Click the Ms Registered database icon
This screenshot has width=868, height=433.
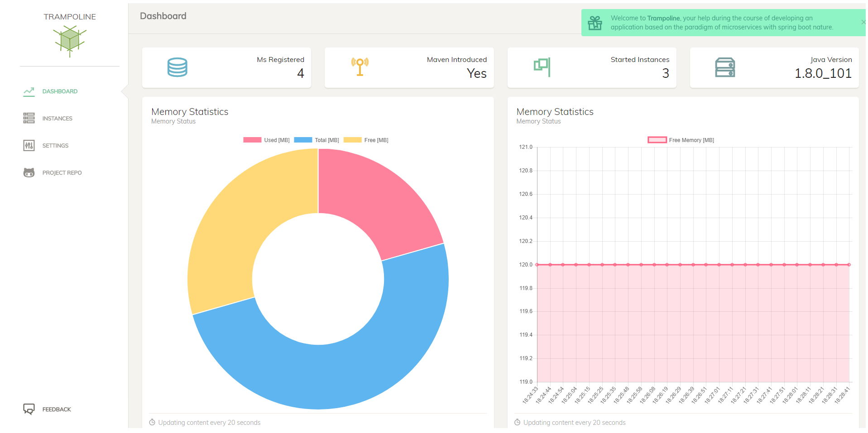coord(177,67)
